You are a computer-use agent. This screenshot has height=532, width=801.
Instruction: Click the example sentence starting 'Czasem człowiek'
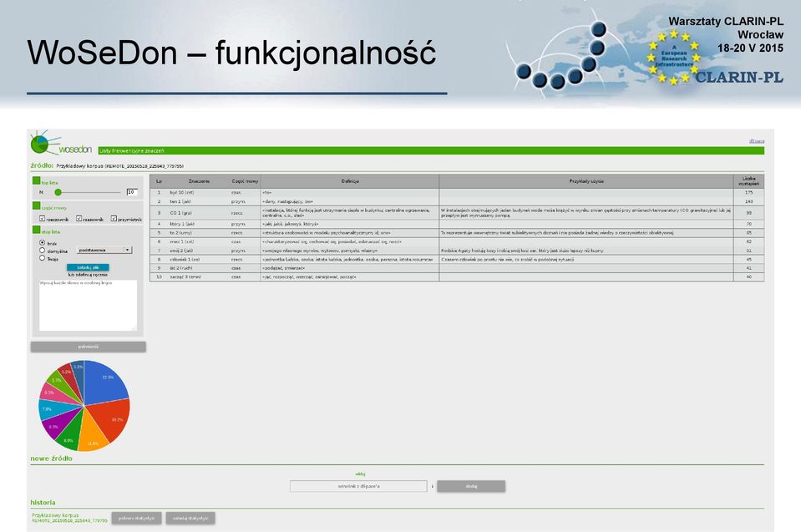click(507, 260)
